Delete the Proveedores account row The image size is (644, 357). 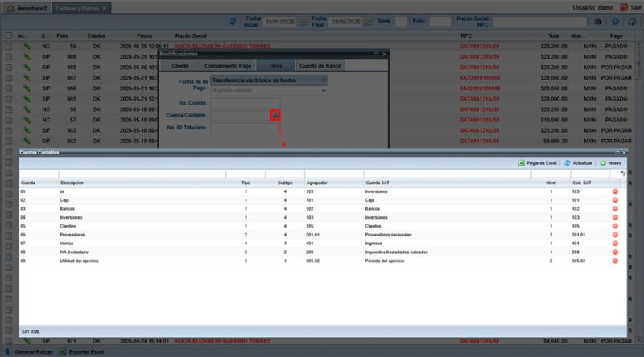615,235
